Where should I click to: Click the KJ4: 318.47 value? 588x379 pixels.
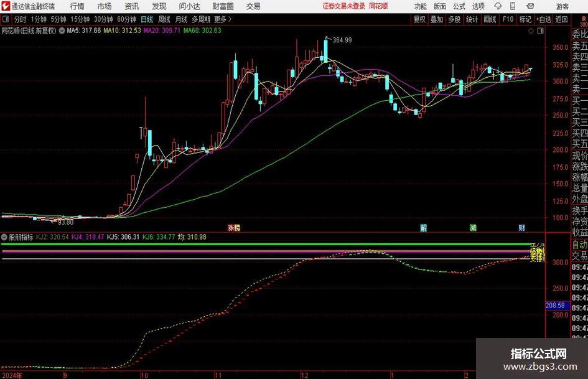[x=88, y=237]
